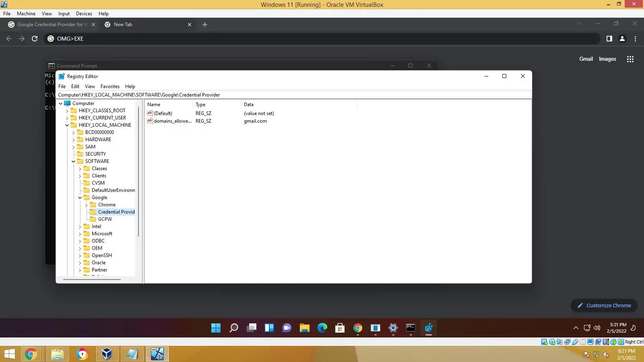Image resolution: width=644 pixels, height=362 pixels.
Task: Collapse the Computer root node
Action: [61, 103]
